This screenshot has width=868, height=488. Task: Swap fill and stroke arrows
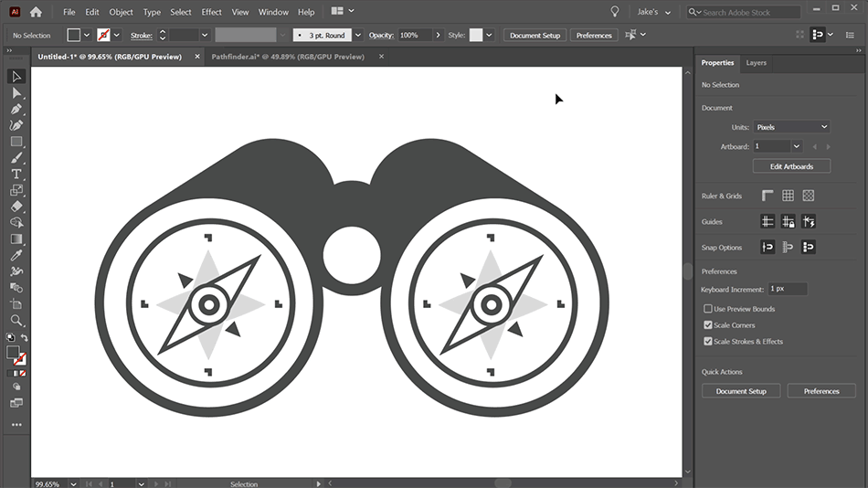[24, 337]
